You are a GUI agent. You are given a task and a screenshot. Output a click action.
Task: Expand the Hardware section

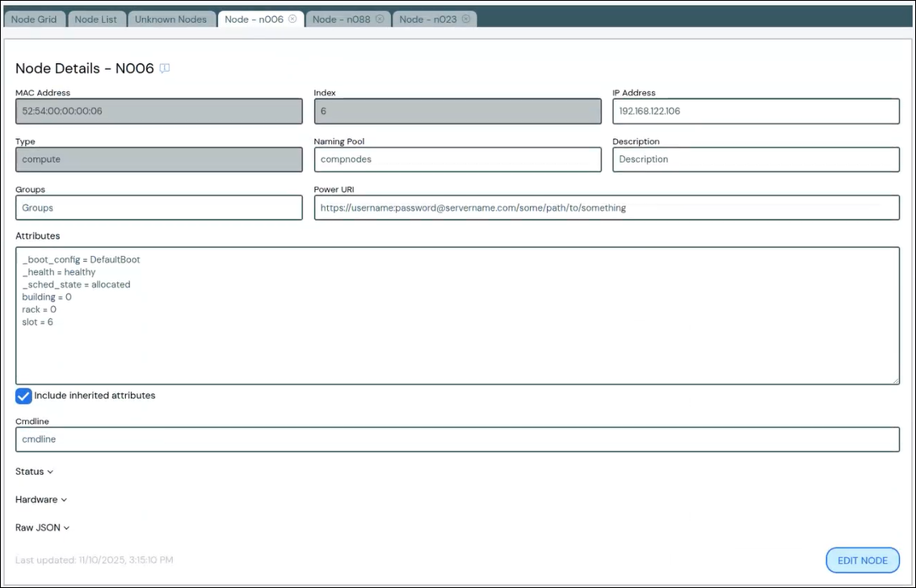coord(40,500)
